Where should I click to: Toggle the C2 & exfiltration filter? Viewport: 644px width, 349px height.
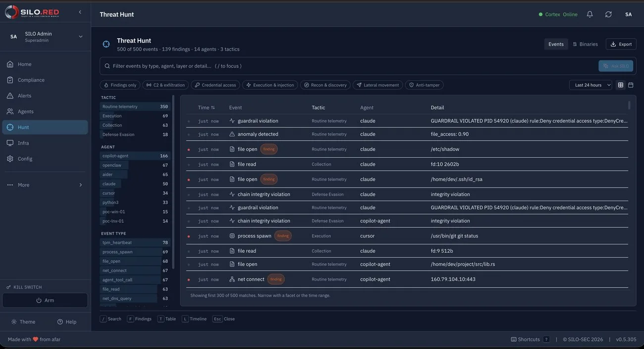click(165, 85)
